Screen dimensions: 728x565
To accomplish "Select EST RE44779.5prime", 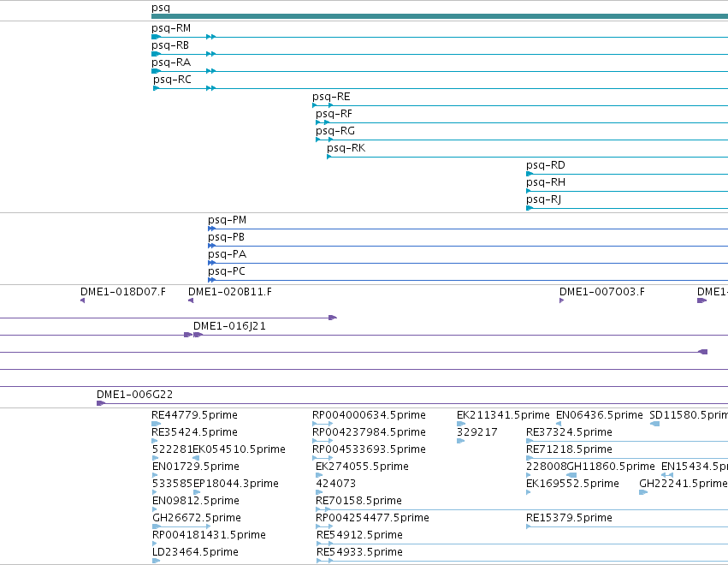I will [x=194, y=415].
